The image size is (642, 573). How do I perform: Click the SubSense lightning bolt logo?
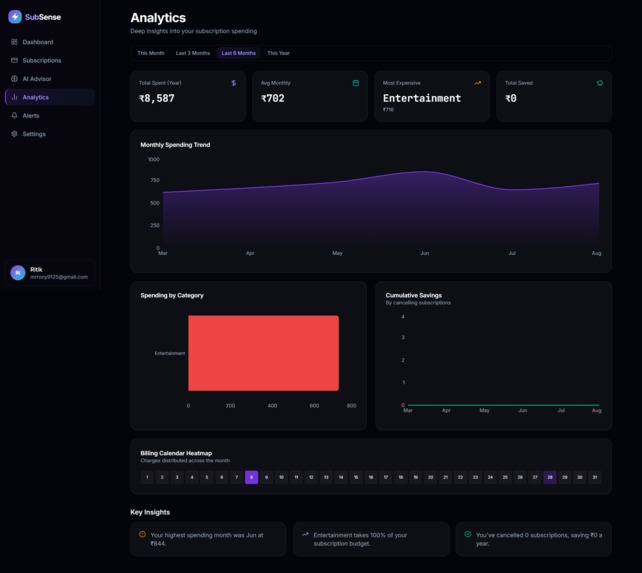pyautogui.click(x=15, y=17)
